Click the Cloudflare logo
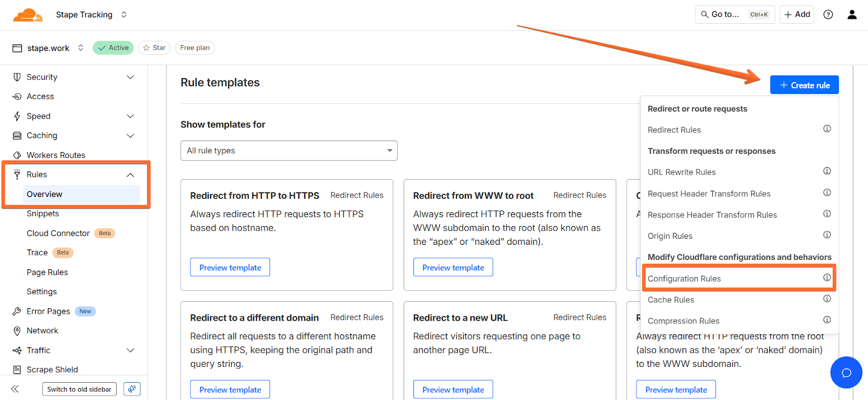868x400 pixels. point(28,15)
